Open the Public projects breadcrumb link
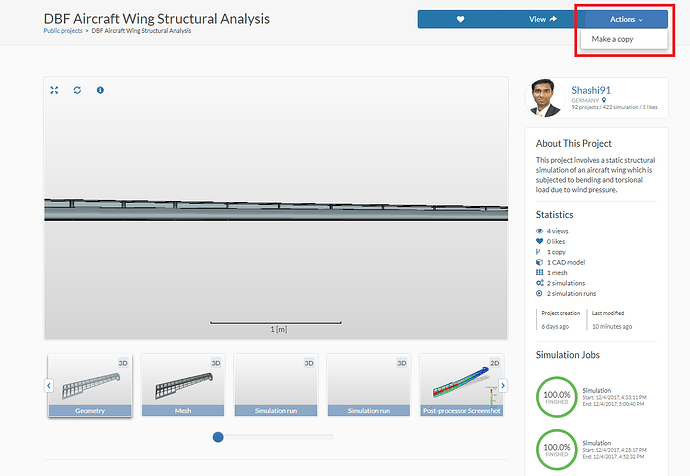This screenshot has height=476, width=690. pos(63,31)
